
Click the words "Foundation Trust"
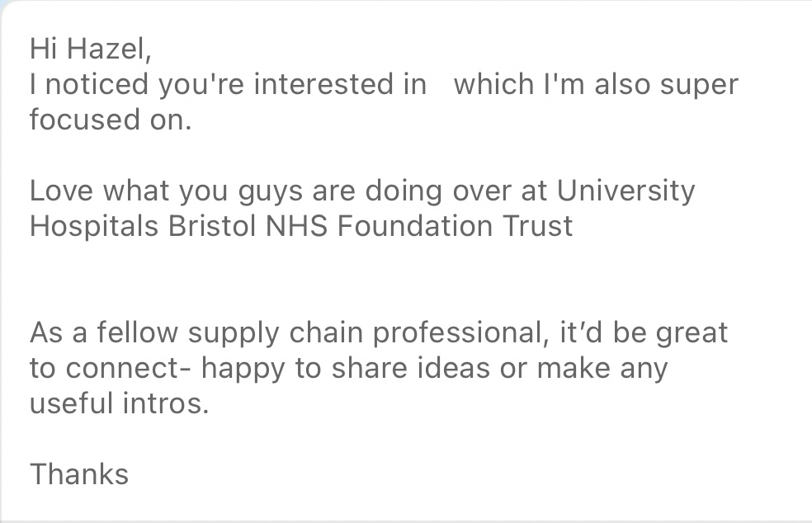click(456, 226)
